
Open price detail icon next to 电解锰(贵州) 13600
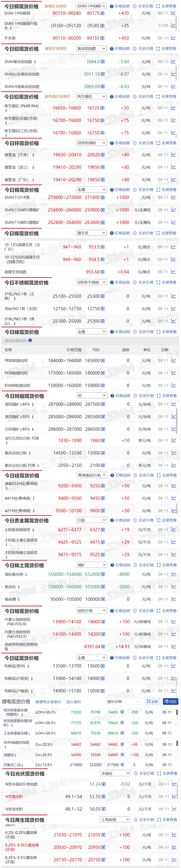[x=102, y=666]
